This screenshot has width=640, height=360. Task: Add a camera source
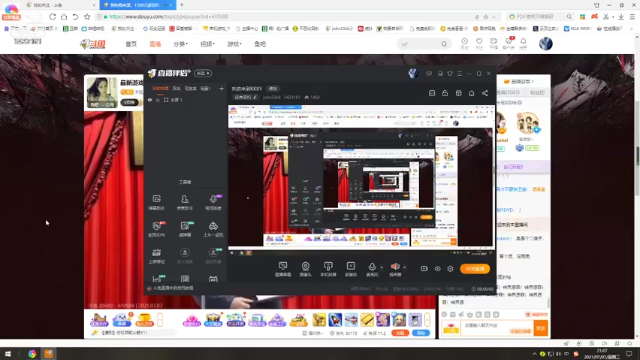pyautogui.click(x=305, y=269)
